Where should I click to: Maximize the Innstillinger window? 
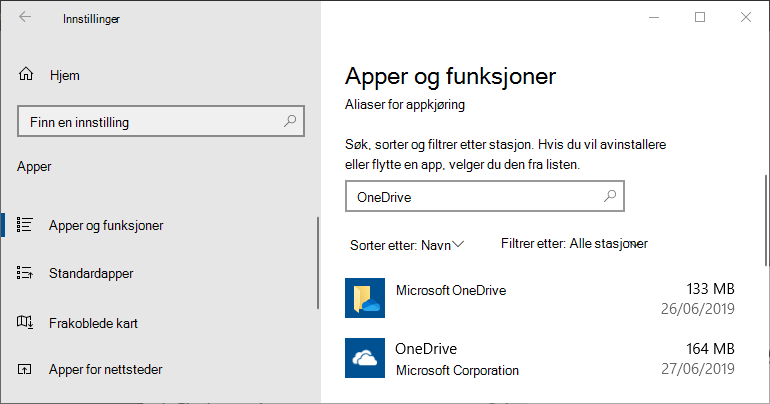[700, 17]
